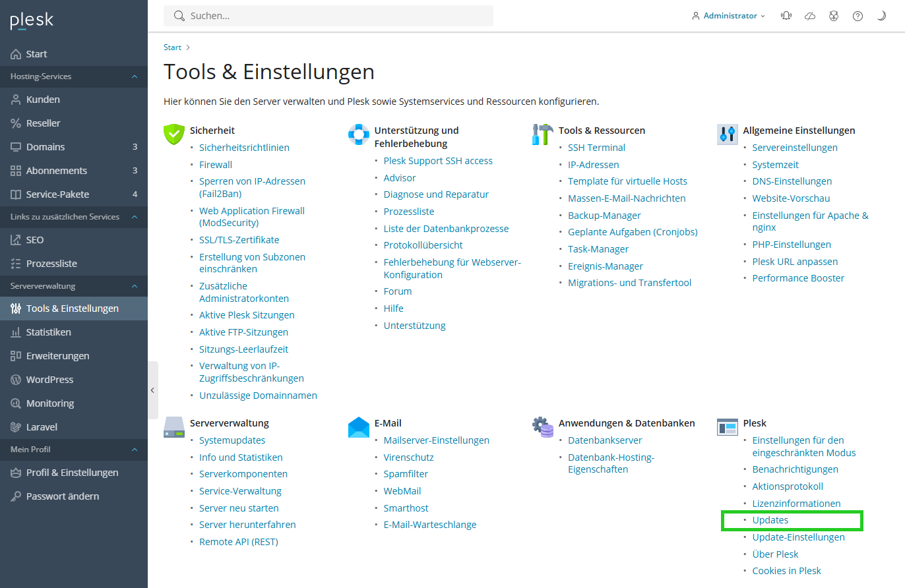This screenshot has height=588, width=905.
Task: Open SSL/TLS-Zertifikate
Action: (x=239, y=240)
